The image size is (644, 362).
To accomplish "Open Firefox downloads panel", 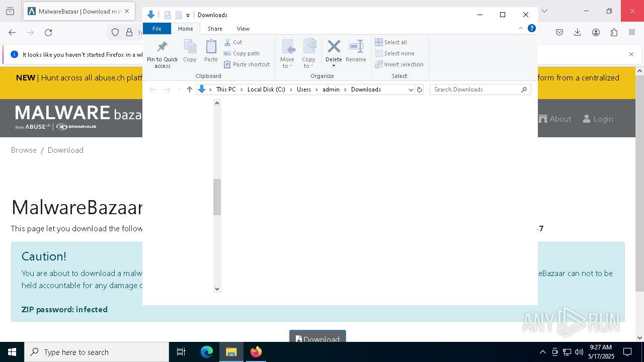I will pos(578,33).
